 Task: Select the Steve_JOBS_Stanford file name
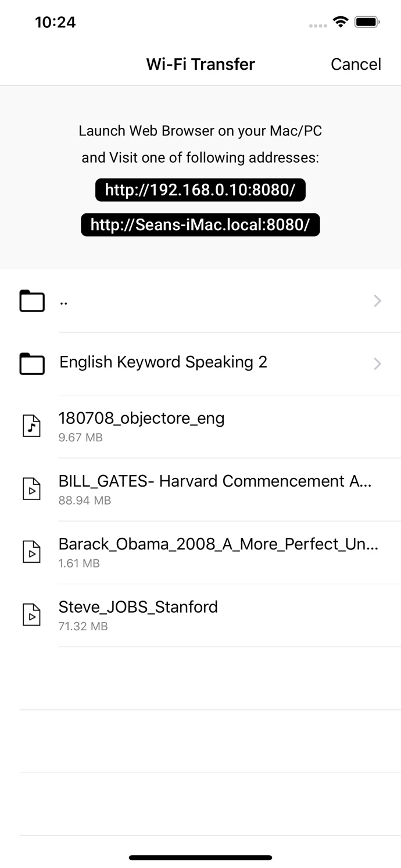(138, 606)
